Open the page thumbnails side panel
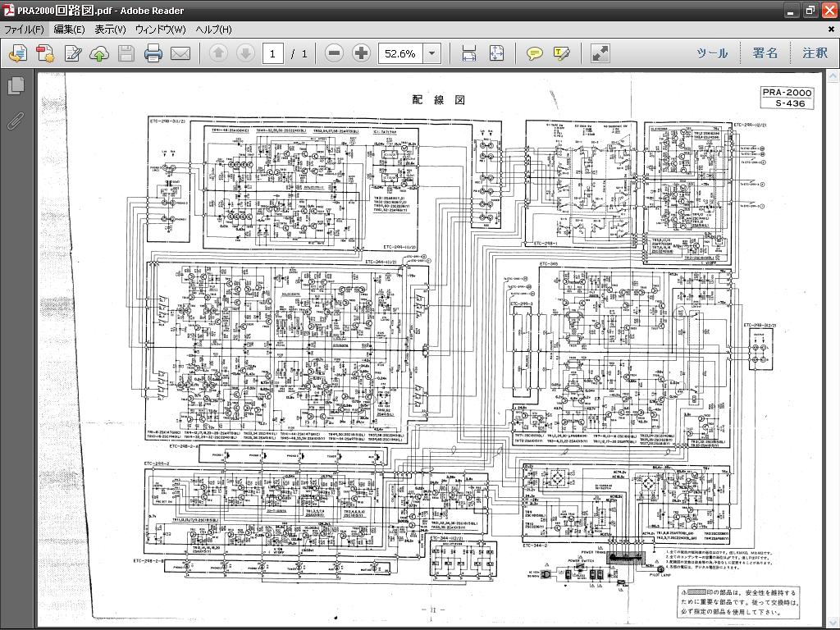 (16, 85)
